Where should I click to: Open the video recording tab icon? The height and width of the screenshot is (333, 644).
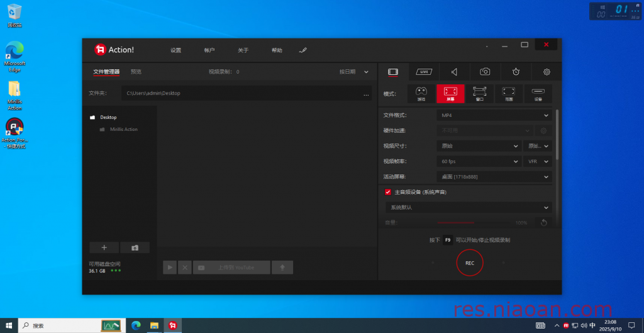[x=393, y=72]
